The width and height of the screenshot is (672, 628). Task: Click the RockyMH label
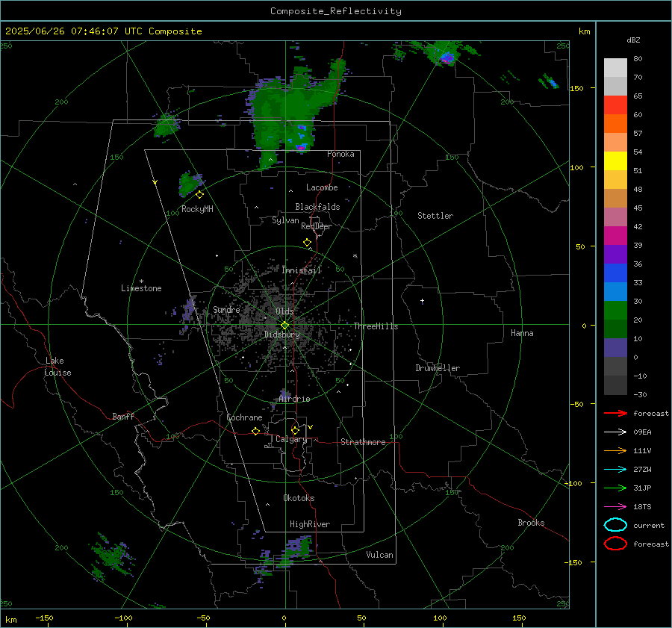pyautogui.click(x=197, y=209)
